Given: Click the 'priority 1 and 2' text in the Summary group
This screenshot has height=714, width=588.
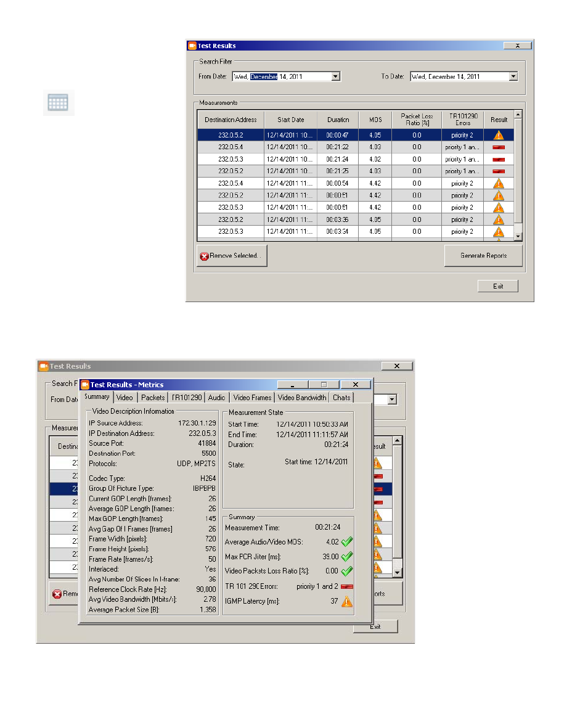Looking at the screenshot, I should coord(317,586).
